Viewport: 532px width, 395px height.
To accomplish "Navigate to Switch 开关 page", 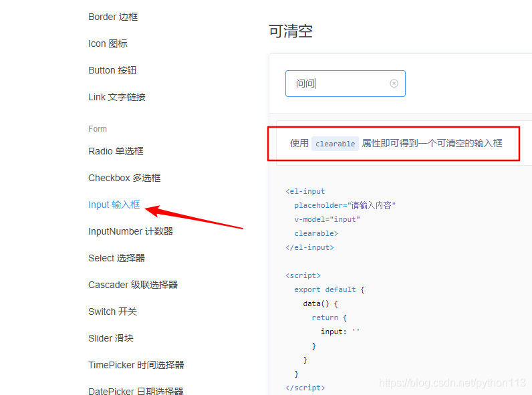I will [x=112, y=311].
